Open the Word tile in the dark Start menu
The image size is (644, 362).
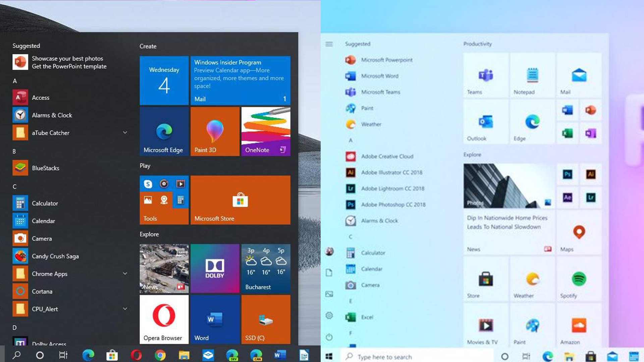(x=215, y=319)
